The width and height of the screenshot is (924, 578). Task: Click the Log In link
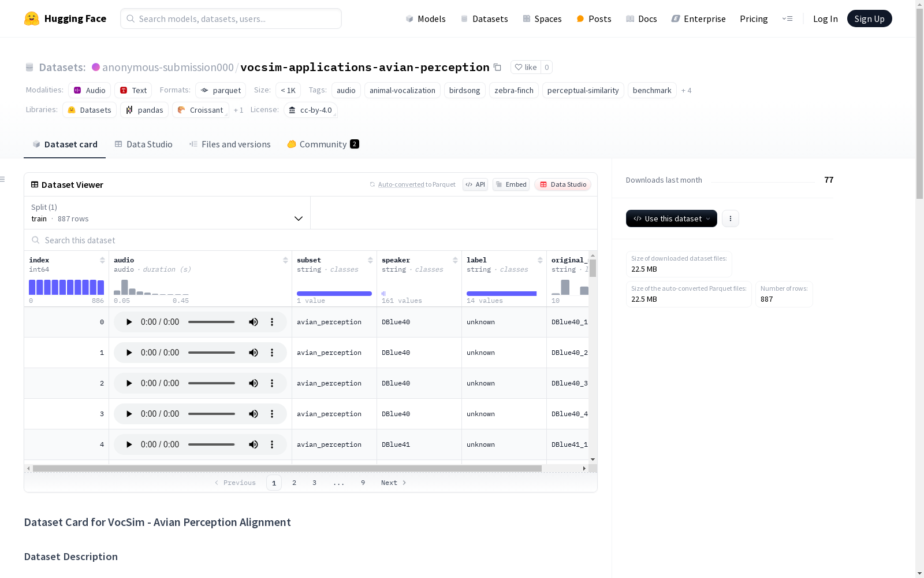click(x=825, y=18)
